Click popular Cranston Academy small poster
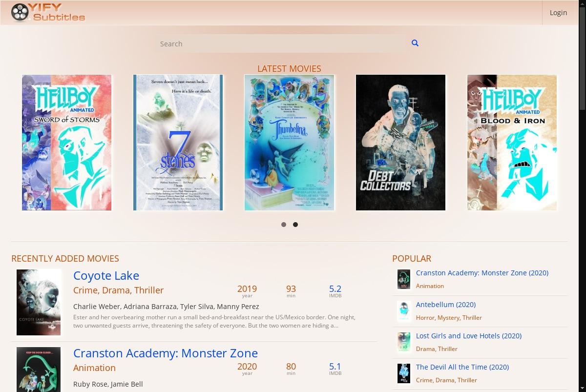586x392 pixels. [x=404, y=280]
